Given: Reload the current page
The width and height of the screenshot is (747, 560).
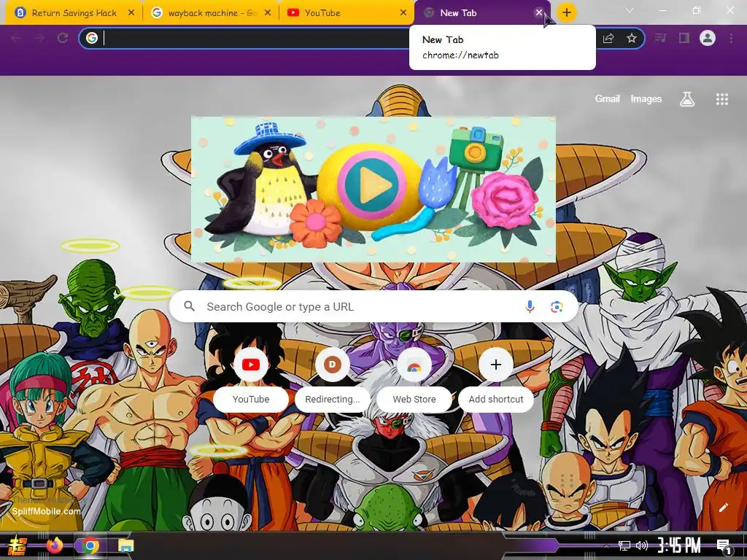Looking at the screenshot, I should pyautogui.click(x=63, y=38).
